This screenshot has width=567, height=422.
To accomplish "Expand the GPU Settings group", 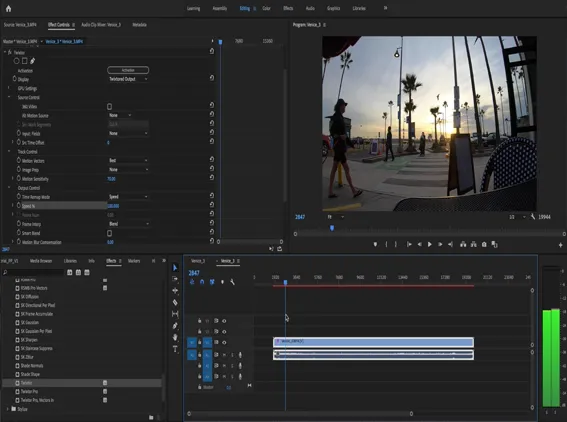I will point(9,88).
